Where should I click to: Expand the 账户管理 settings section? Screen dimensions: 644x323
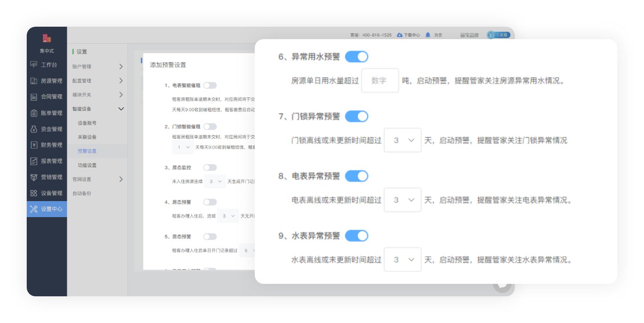coord(98,67)
